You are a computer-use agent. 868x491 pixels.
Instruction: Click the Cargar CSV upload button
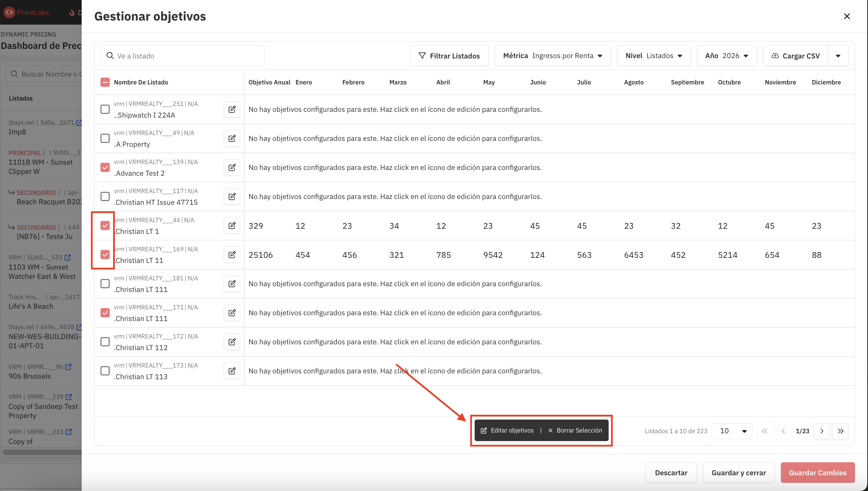[x=796, y=56]
